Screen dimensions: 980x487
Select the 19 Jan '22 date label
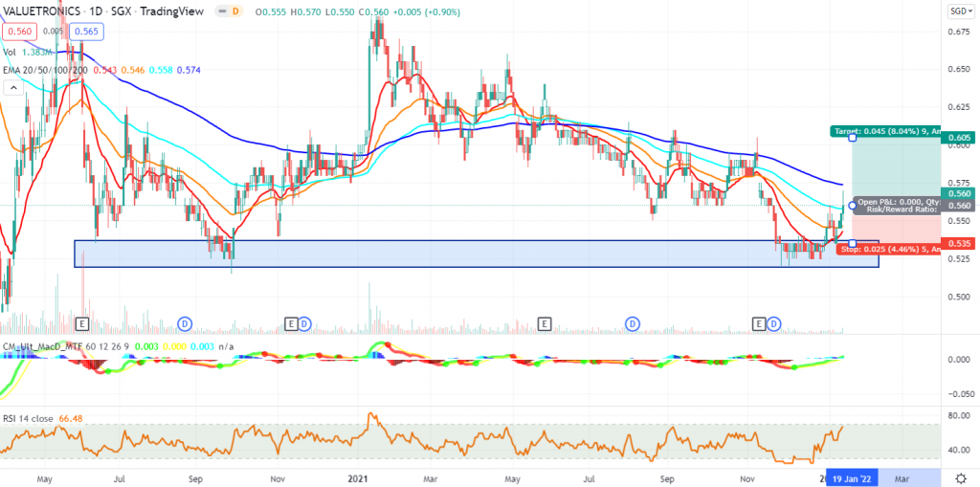pyautogui.click(x=851, y=477)
